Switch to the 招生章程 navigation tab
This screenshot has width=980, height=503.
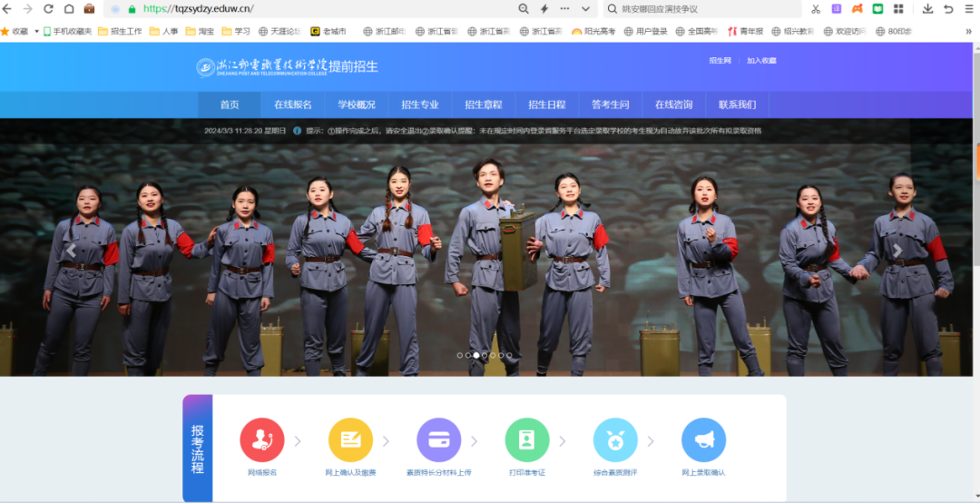(x=483, y=104)
